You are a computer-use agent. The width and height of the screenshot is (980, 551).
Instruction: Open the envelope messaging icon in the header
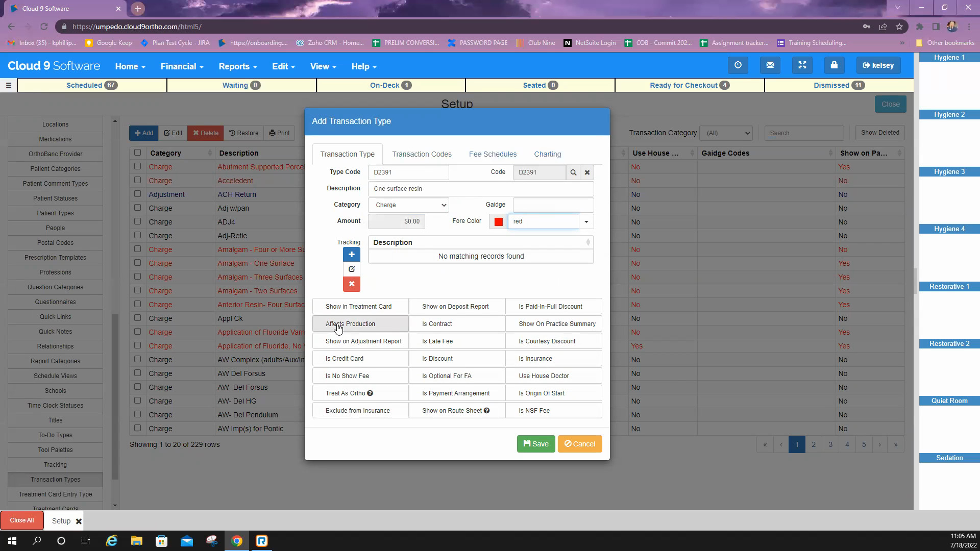point(770,65)
